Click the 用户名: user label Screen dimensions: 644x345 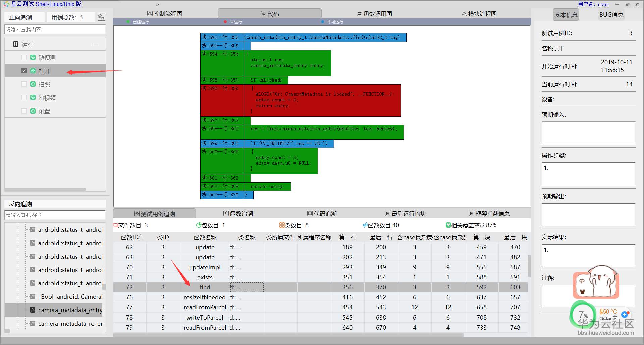[x=593, y=4]
